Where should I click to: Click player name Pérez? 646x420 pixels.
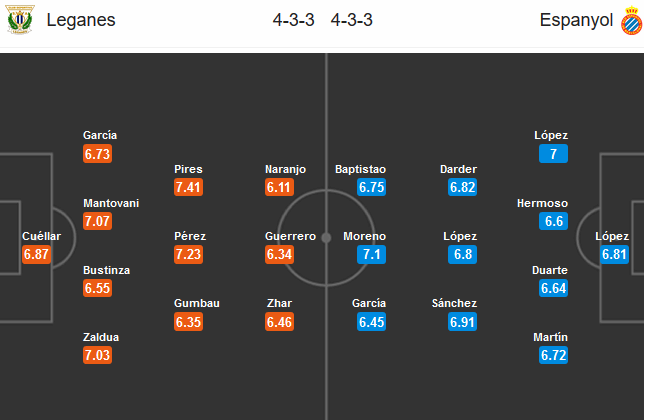(x=189, y=237)
